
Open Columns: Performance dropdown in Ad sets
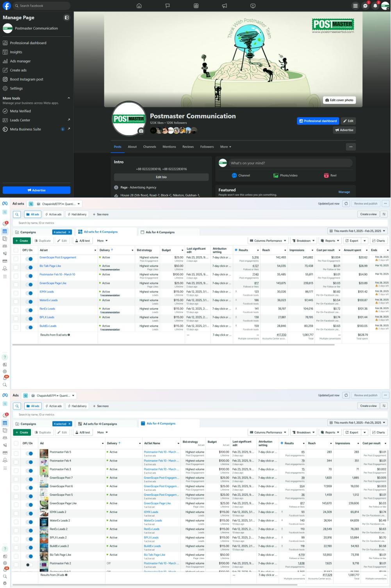tap(268, 241)
